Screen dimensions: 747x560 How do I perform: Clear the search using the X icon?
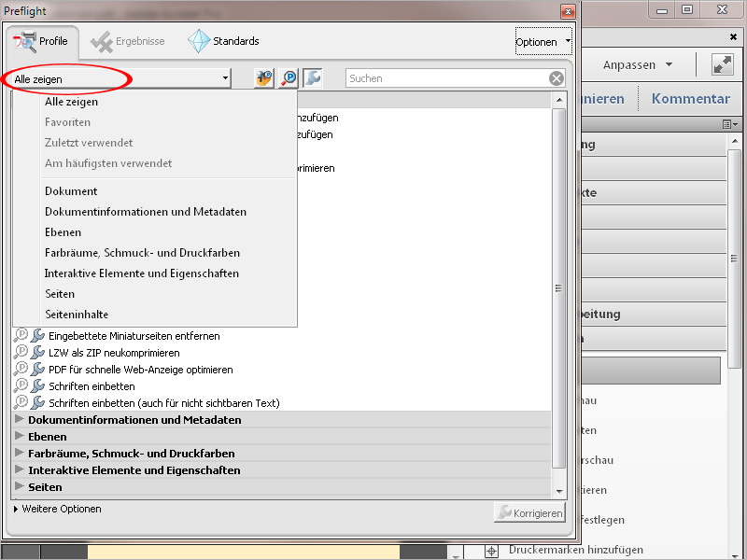(x=557, y=78)
